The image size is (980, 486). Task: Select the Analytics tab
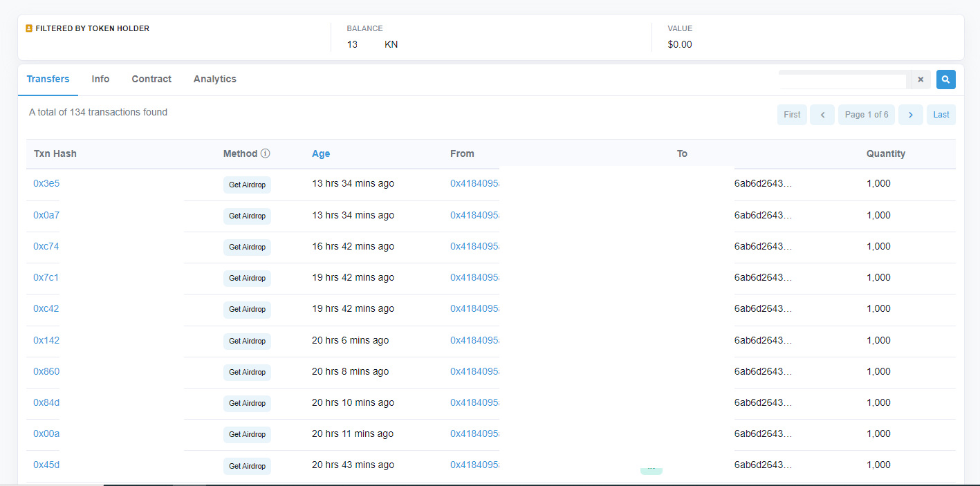pyautogui.click(x=214, y=79)
